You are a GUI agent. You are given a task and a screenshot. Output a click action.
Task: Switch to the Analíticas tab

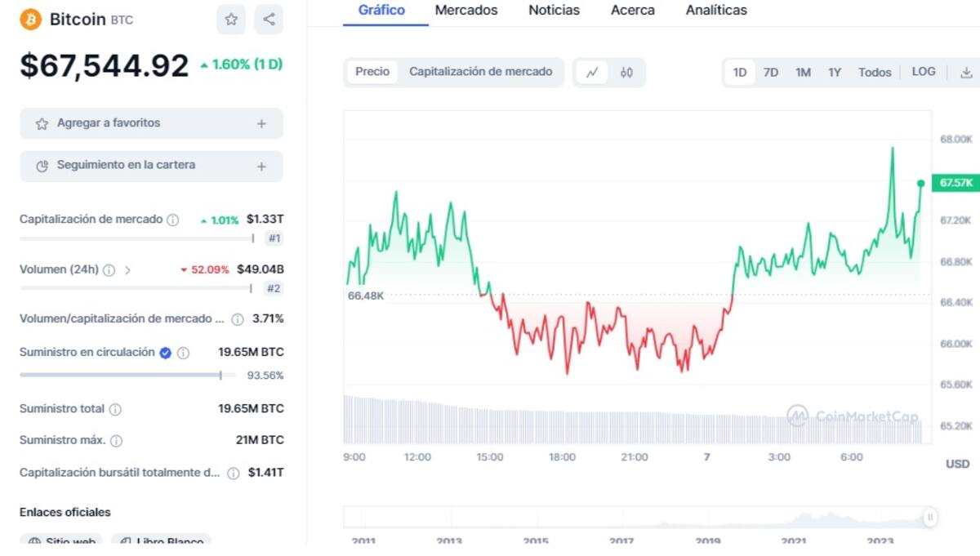click(x=716, y=11)
